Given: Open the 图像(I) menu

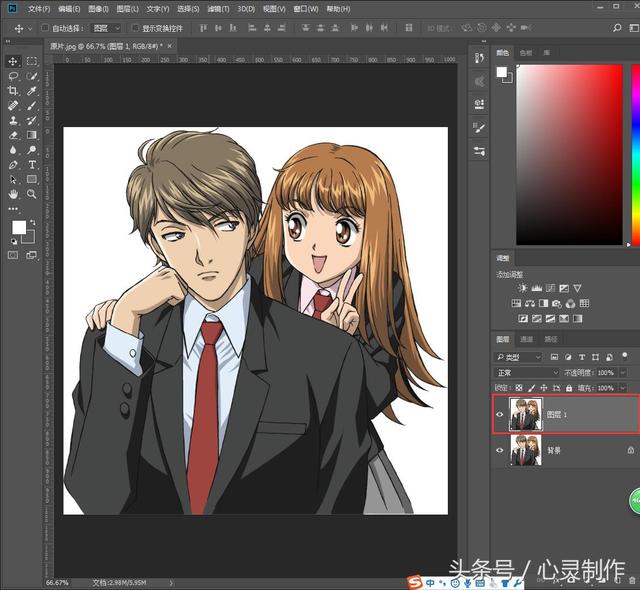Looking at the screenshot, I should click(98, 9).
